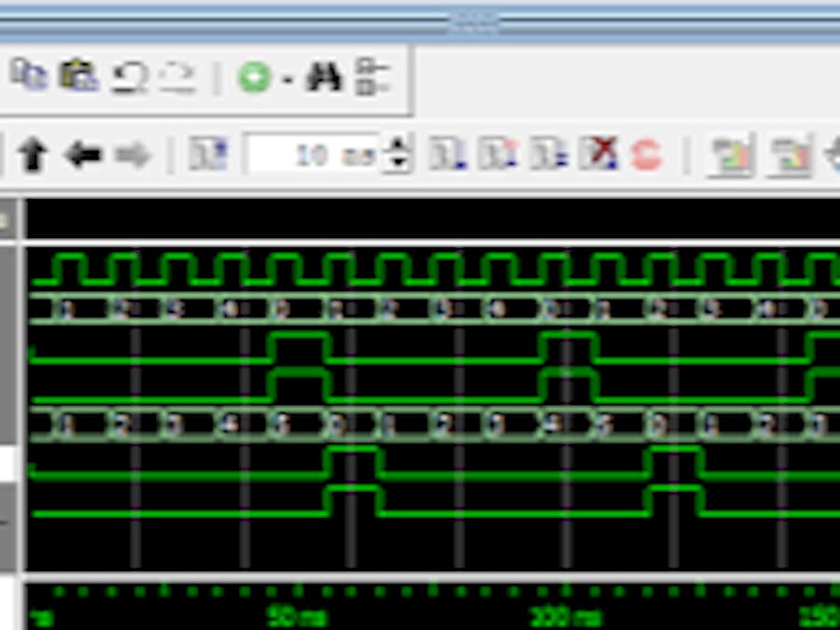
Task: Open the dropdown arrow beside the green icon
Action: click(x=287, y=80)
